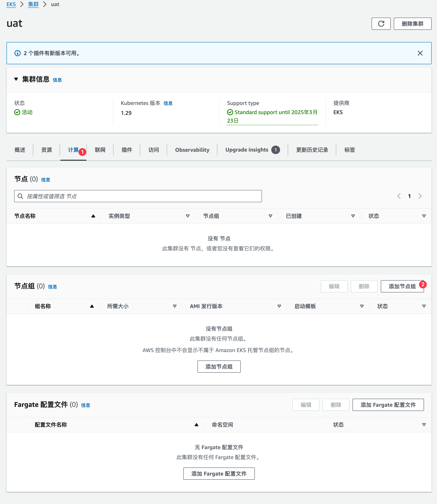Viewport: 437px width, 504px height.
Task: Sort node groups by 所需大小 arrow
Action: [x=175, y=306]
